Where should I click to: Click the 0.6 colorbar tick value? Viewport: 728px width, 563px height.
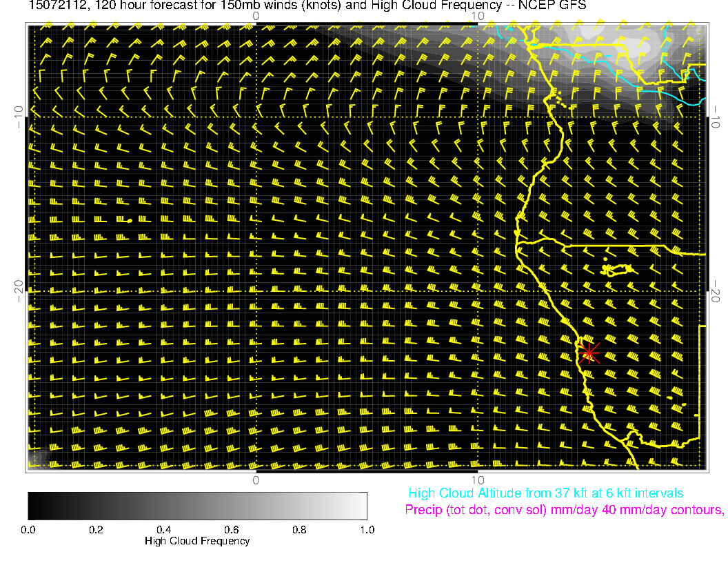231,530
